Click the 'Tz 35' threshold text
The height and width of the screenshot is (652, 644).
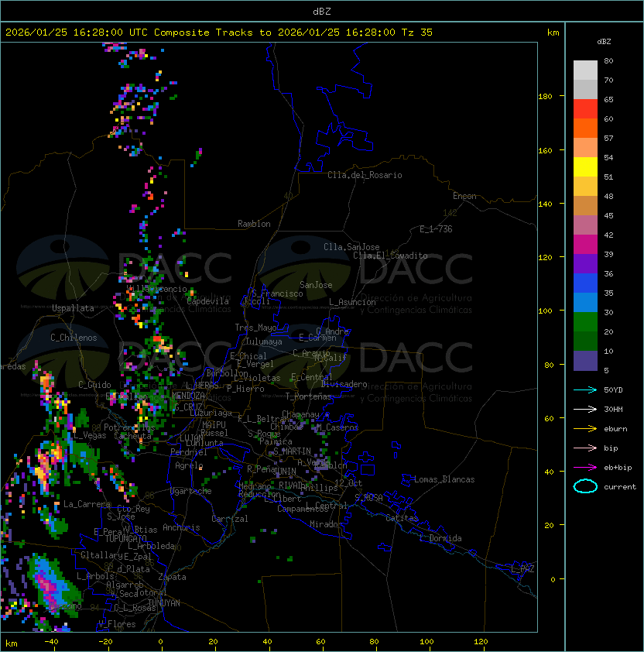(x=417, y=33)
